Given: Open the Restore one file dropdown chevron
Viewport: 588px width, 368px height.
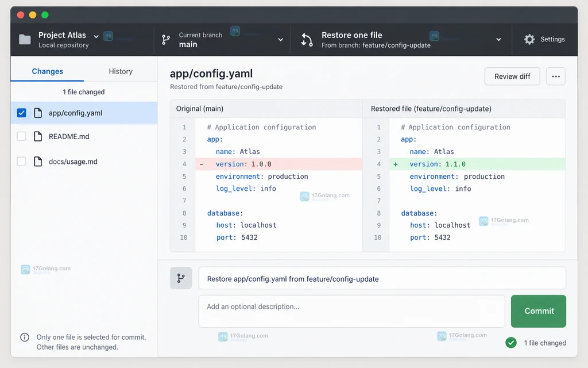Looking at the screenshot, I should [x=498, y=40].
